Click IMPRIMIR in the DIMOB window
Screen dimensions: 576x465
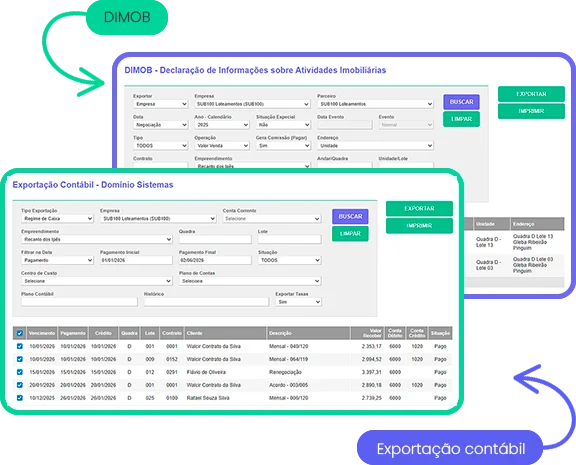[531, 111]
